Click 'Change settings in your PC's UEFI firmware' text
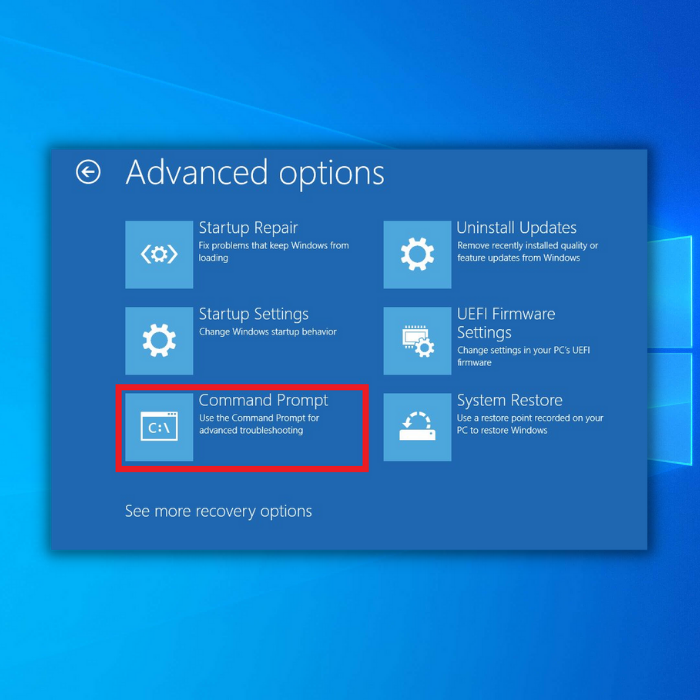700x700 pixels. (x=523, y=356)
